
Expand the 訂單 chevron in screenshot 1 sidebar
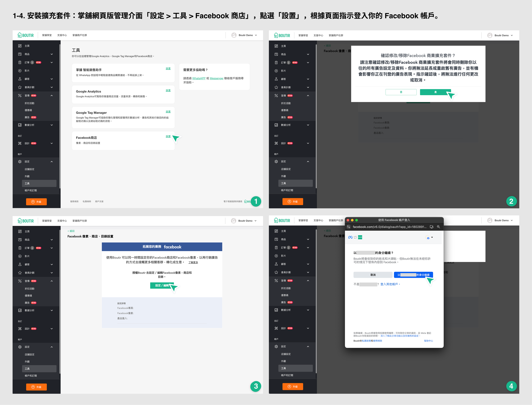52,62
